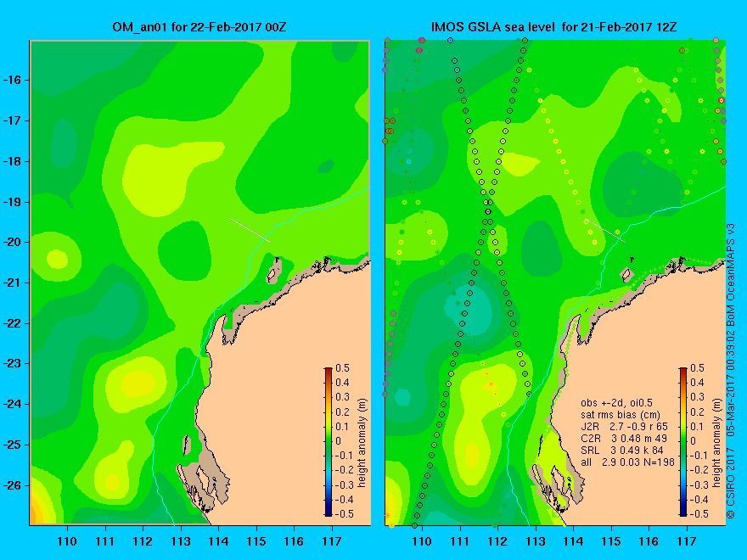747x560 pixels.
Task: Click the "0.5" label on left color bar
Action: [x=342, y=368]
